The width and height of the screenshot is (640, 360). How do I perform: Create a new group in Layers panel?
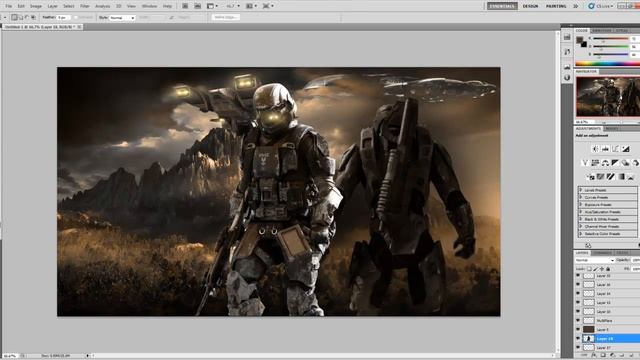[x=622, y=356]
